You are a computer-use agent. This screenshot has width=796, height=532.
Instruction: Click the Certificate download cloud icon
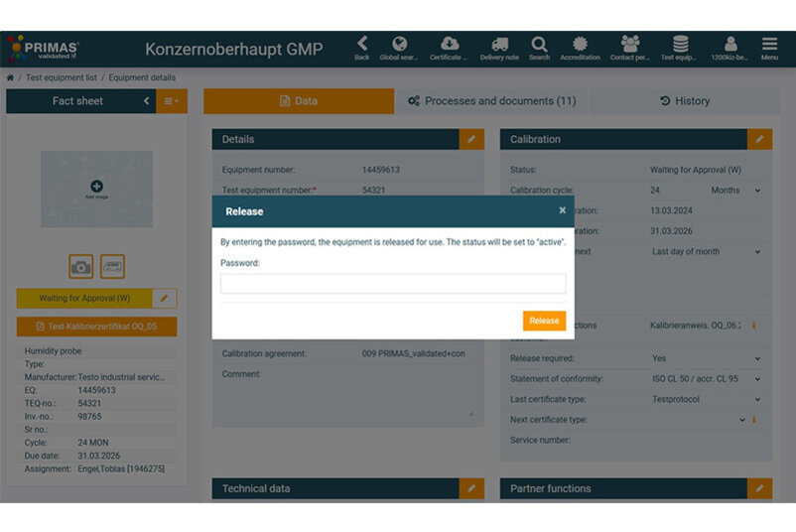coord(449,44)
